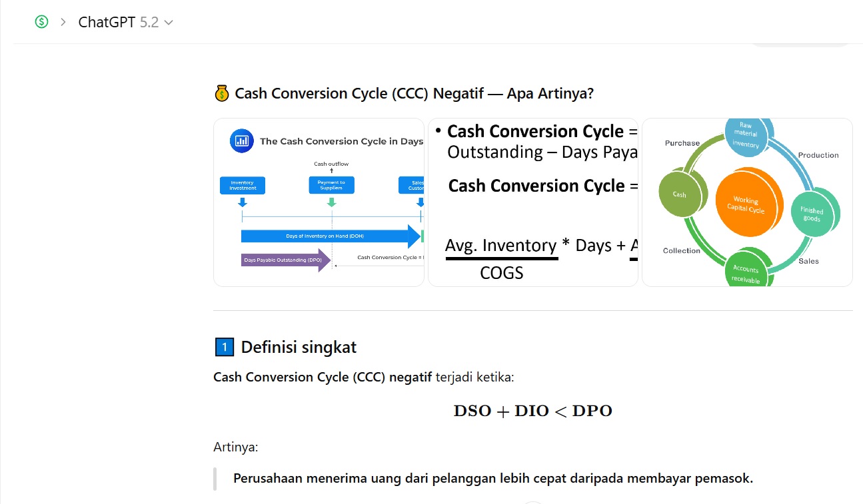
Task: Click the money bag emoji in heading
Action: 222,94
